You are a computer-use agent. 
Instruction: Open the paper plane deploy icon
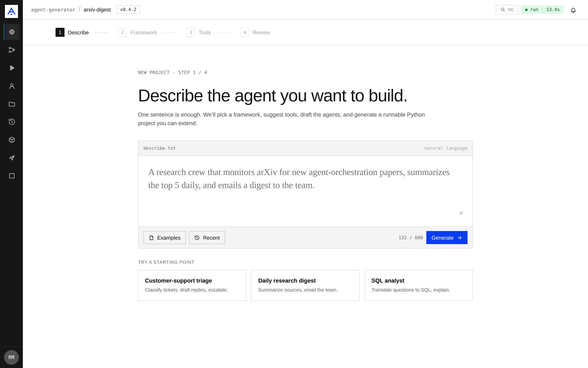[12, 158]
